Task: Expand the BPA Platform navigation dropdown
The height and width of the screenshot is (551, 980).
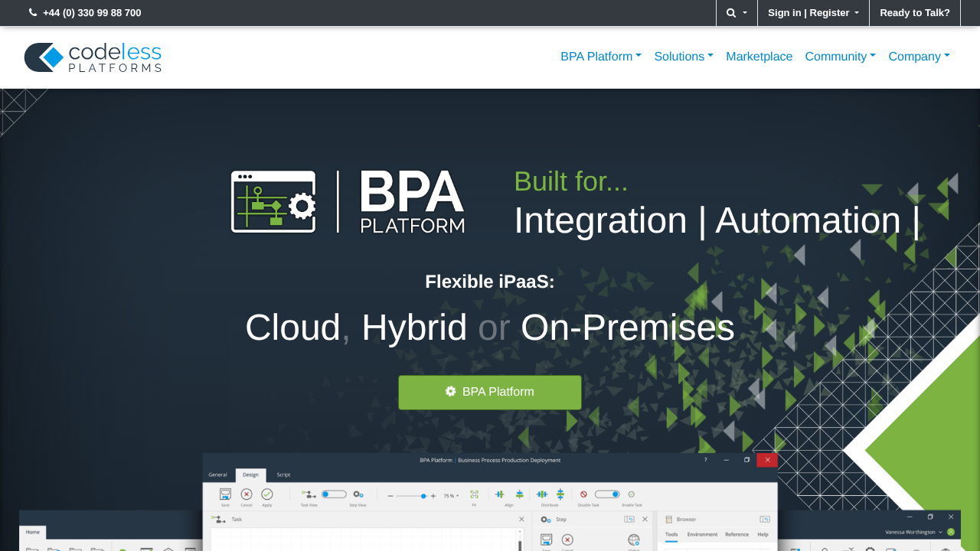Action: tap(600, 57)
